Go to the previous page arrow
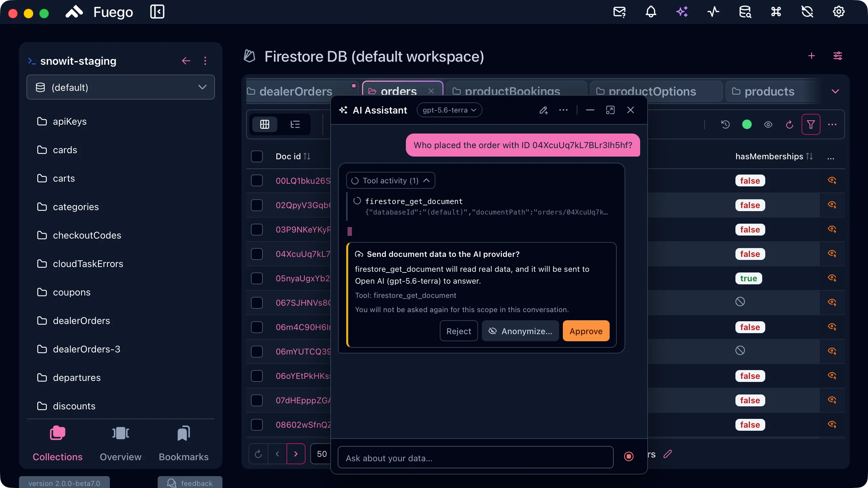Screen dimensions: 868x488 pyautogui.click(x=277, y=454)
